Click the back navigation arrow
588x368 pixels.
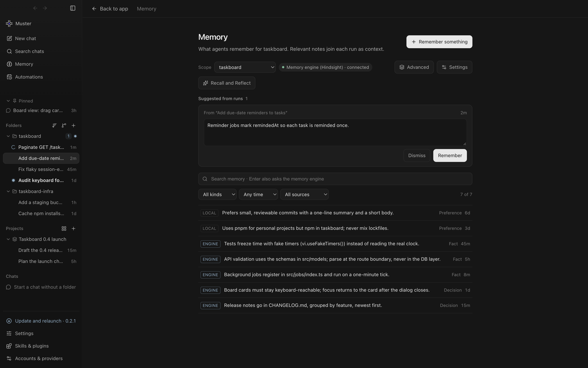tap(35, 8)
